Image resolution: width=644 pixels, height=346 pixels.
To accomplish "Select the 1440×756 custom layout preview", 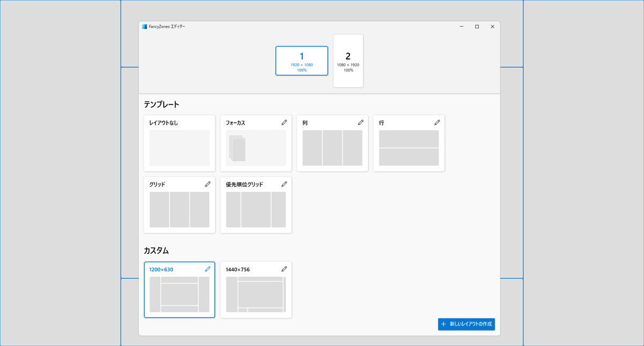I will pyautogui.click(x=255, y=294).
